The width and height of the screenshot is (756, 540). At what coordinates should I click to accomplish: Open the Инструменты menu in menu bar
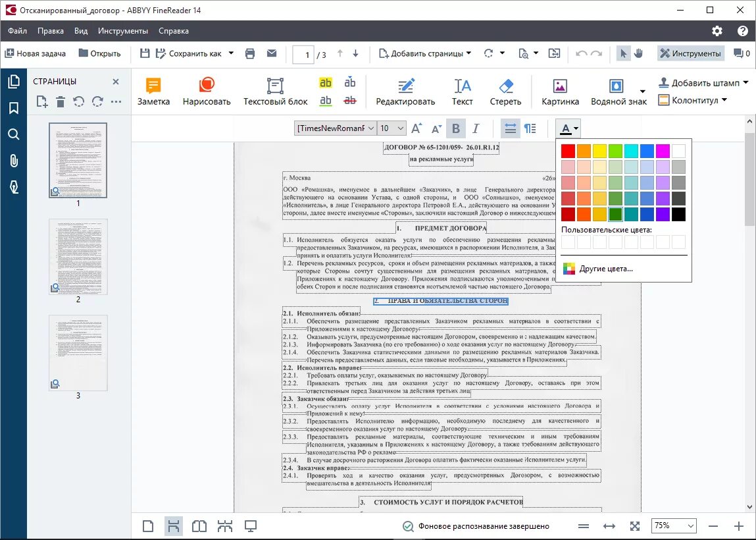point(123,31)
